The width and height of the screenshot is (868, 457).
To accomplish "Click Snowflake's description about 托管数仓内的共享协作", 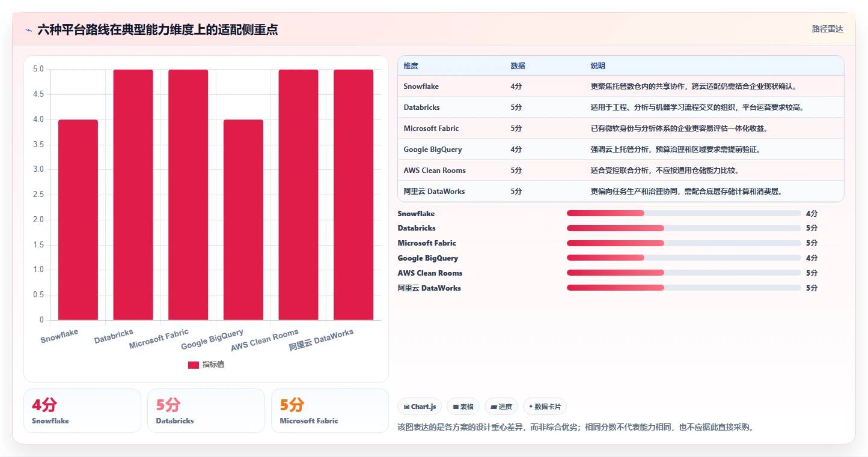I will tap(694, 86).
